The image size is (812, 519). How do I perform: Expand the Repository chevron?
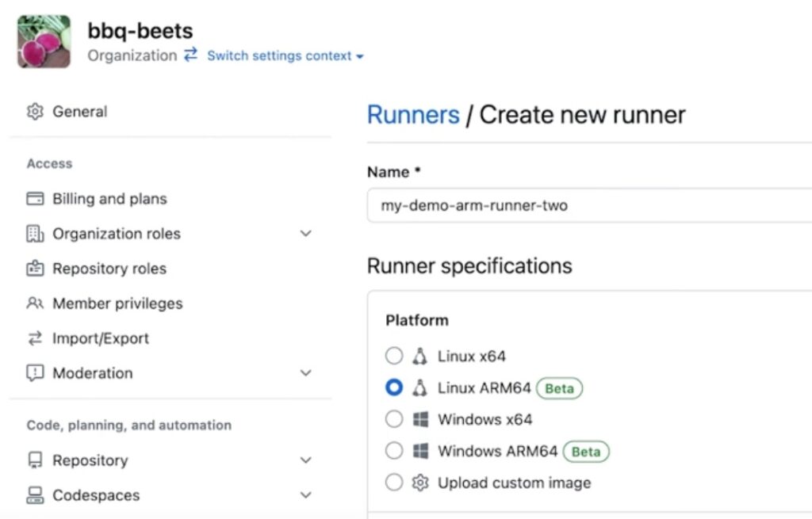[x=306, y=460]
